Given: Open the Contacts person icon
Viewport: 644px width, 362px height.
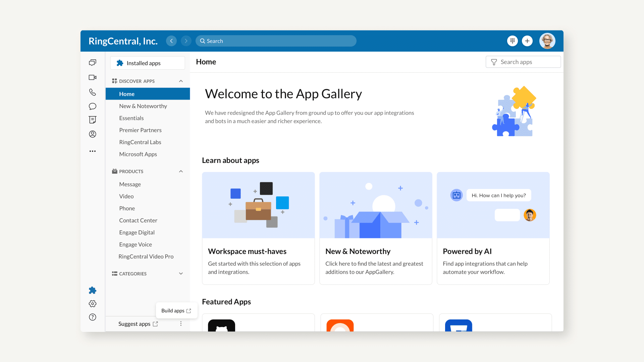Looking at the screenshot, I should click(x=93, y=134).
